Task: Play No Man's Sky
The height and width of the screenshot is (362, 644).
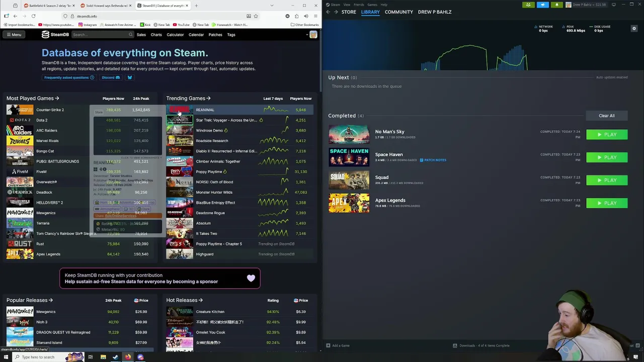Action: click(607, 135)
